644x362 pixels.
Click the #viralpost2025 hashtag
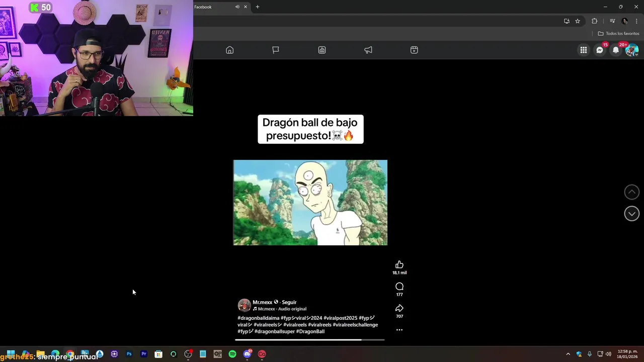341,318
